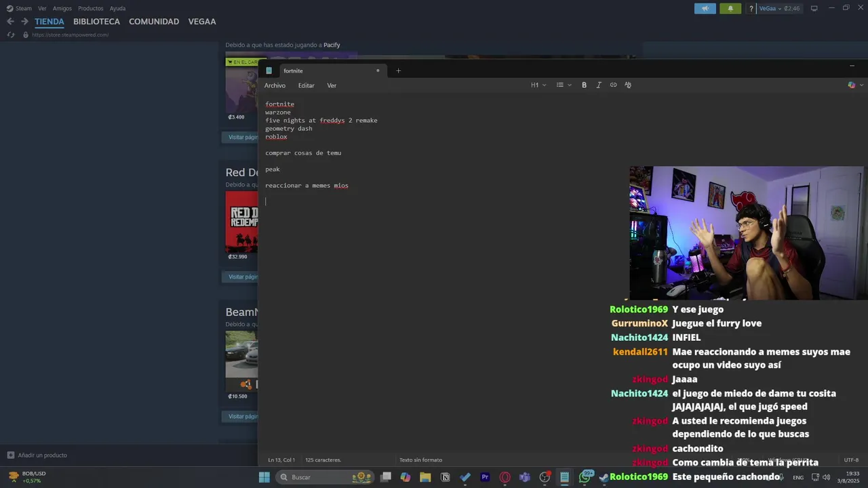Open the Red Dead Redemption game thumbnail
Image resolution: width=868 pixels, height=488 pixels.
(241, 222)
